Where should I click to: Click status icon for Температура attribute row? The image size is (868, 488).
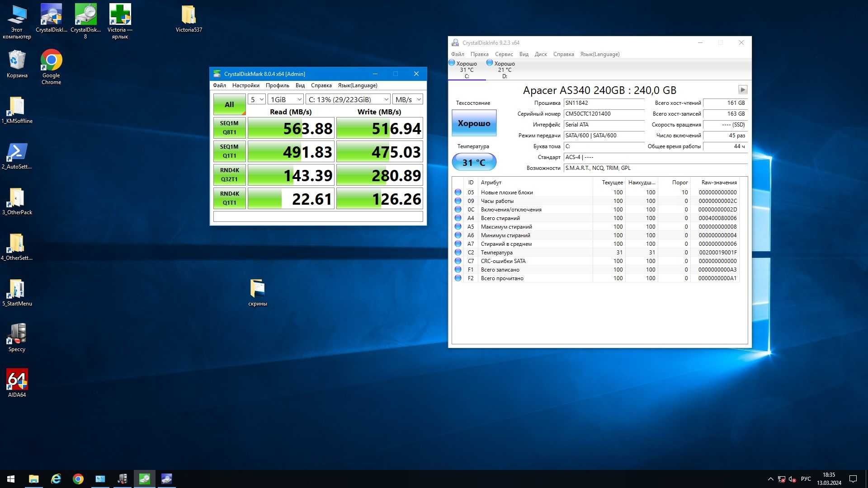458,252
